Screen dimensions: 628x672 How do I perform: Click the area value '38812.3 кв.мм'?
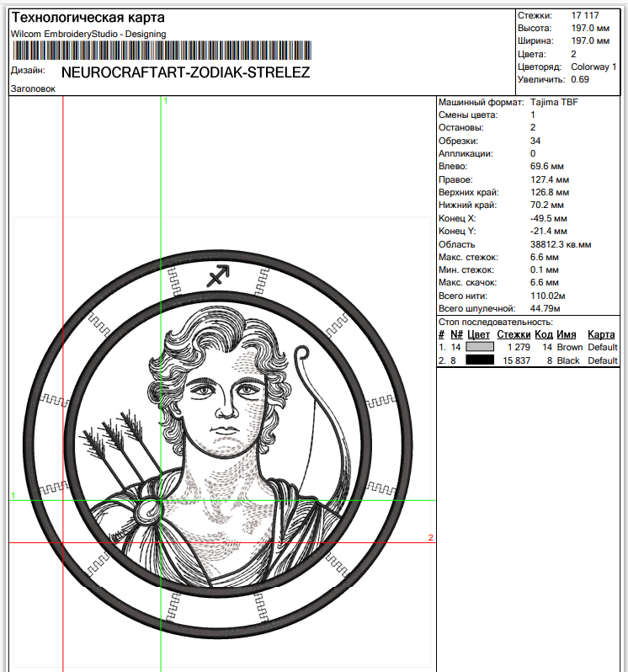pyautogui.click(x=561, y=245)
